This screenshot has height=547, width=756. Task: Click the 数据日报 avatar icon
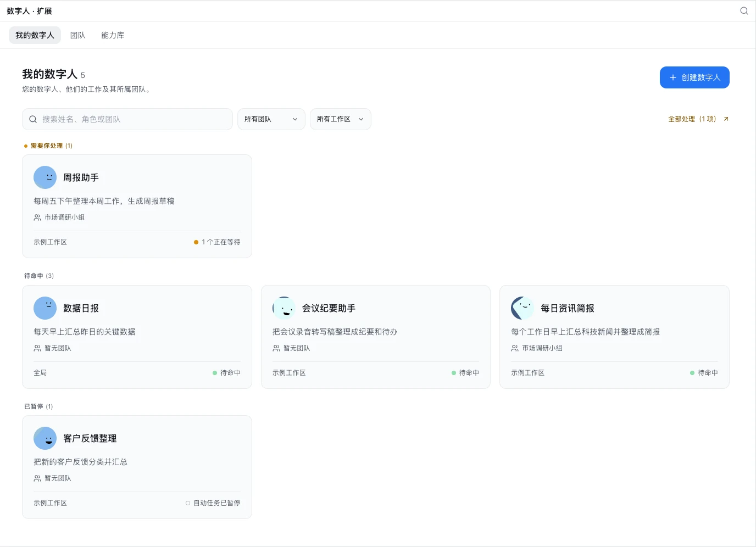(45, 308)
